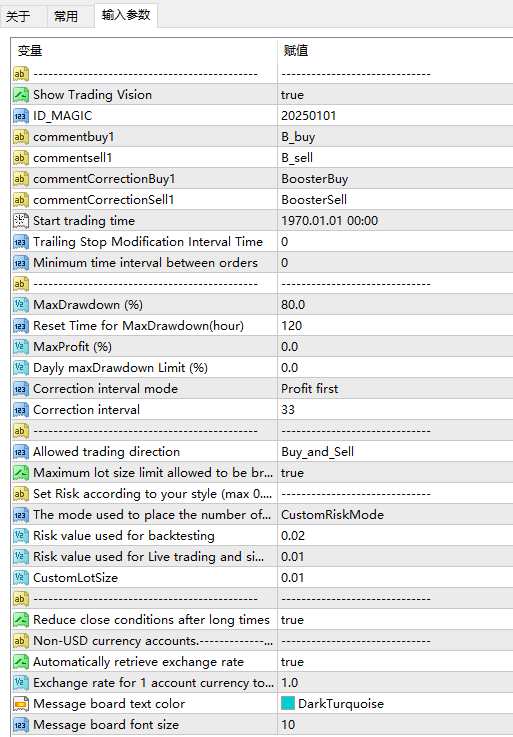Viewport: 513px width, 737px height.
Task: Edit the Message board font size value 10
Action: click(395, 725)
